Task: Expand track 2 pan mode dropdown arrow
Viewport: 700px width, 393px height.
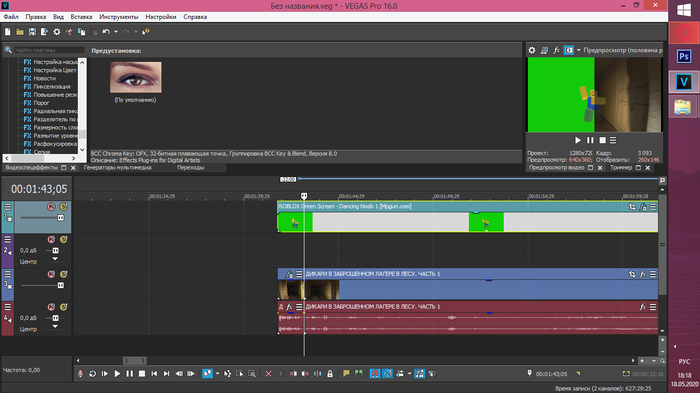Action: tap(55, 259)
